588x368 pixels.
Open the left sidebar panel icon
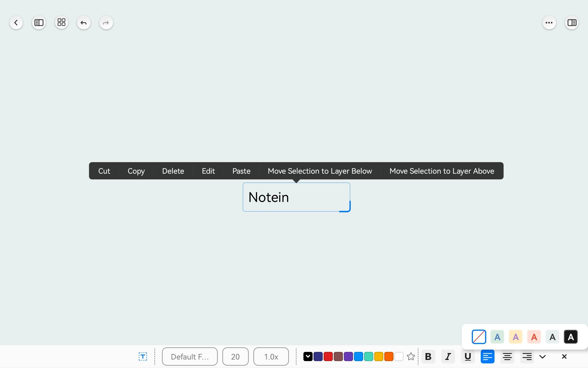tap(39, 23)
